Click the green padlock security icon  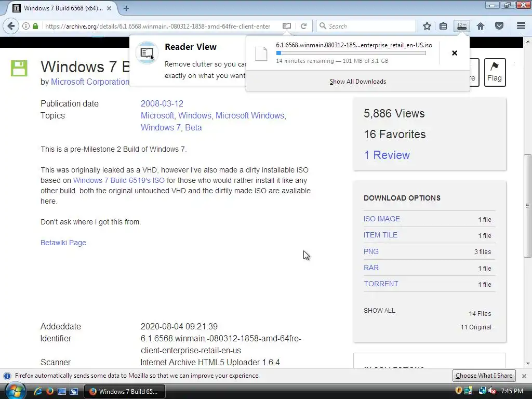pyautogui.click(x=35, y=26)
